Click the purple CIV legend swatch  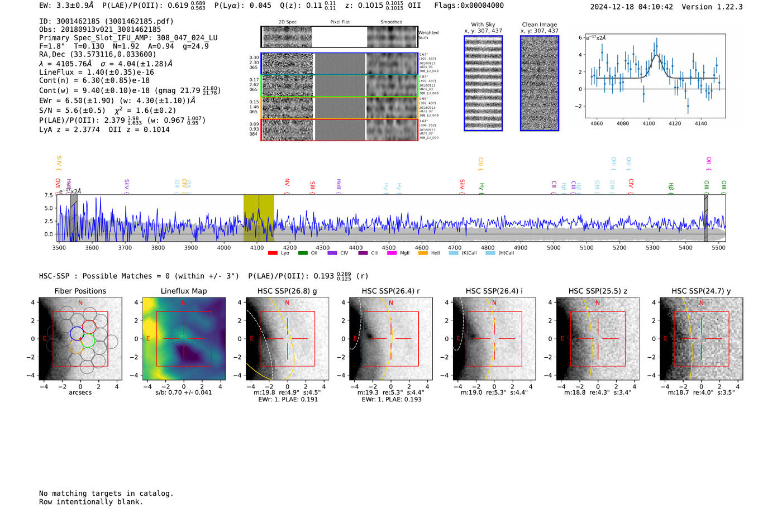tap(332, 253)
